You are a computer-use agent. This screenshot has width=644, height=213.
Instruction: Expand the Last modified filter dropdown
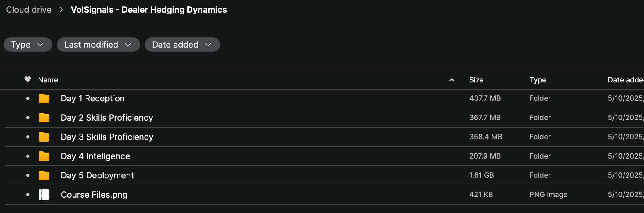tap(98, 45)
